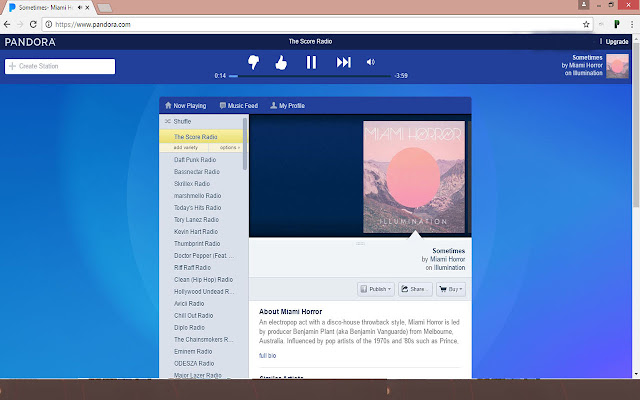
Task: Select Daft Punk Radio station
Action: coord(195,160)
